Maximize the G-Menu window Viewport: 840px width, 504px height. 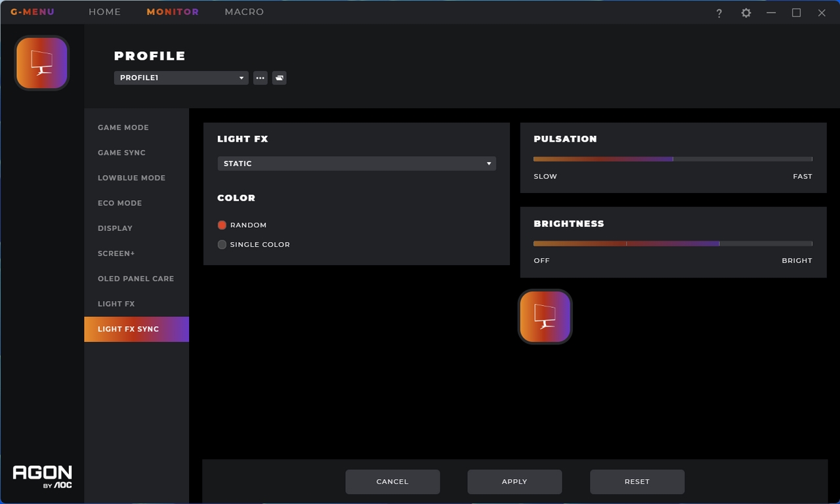(797, 13)
